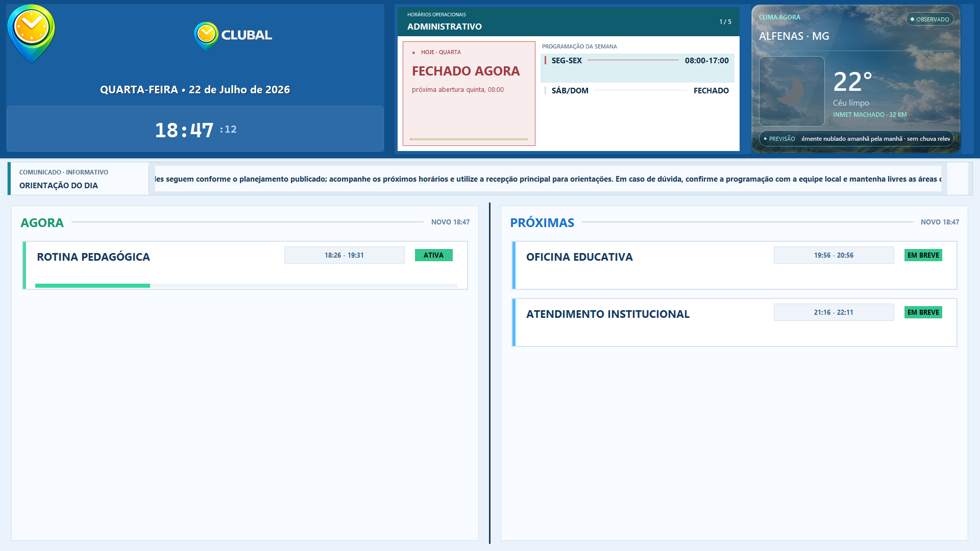
Task: Click the Céu limpo condition text
Action: coord(851,103)
